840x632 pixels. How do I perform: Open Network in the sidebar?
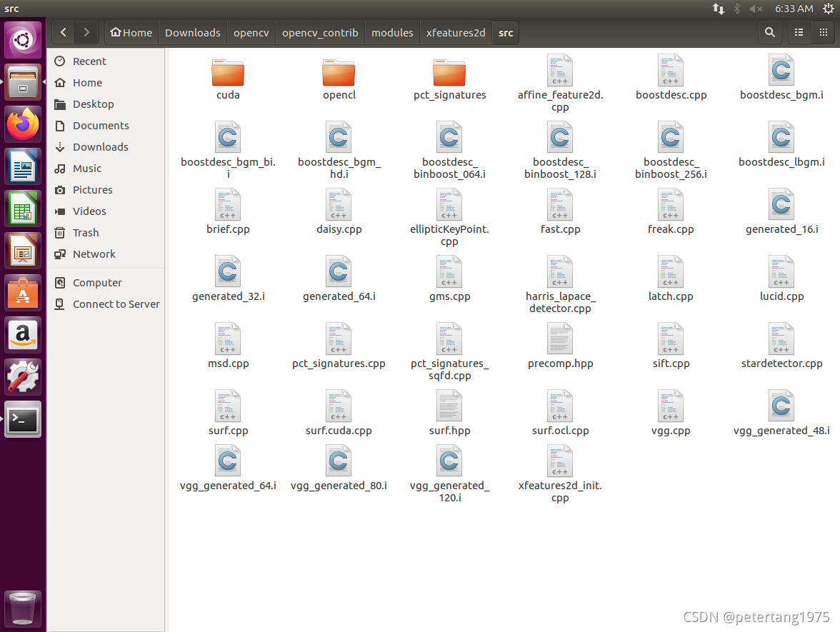[106, 254]
